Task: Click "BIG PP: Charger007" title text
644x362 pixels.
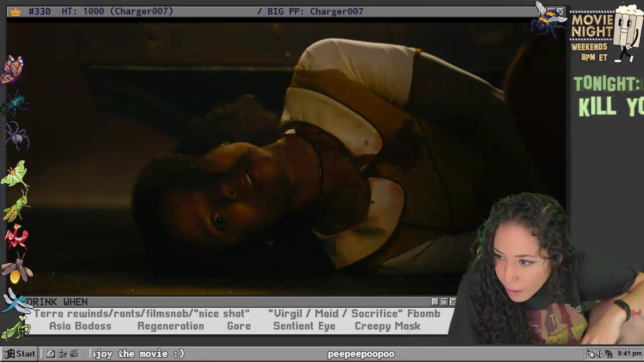Action: pyautogui.click(x=315, y=11)
